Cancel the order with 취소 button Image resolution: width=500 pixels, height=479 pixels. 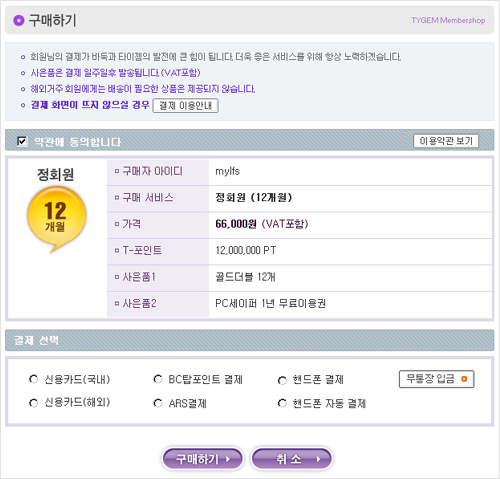(292, 459)
